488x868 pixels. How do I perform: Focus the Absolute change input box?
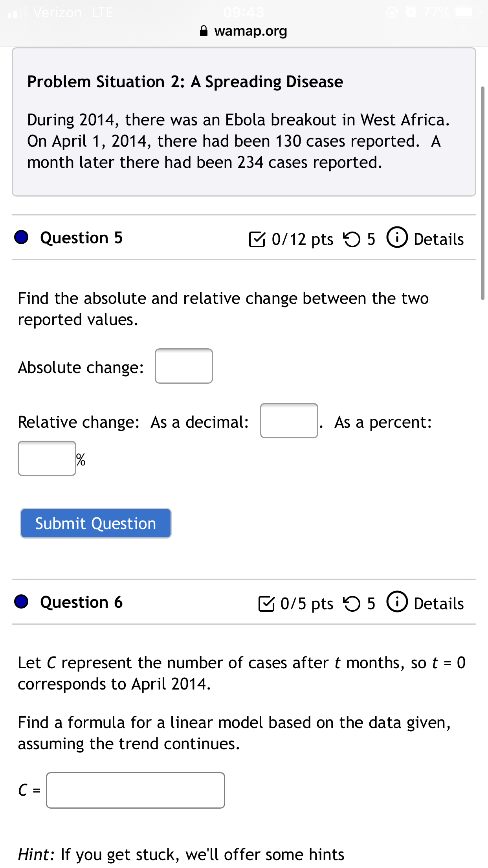(x=184, y=366)
